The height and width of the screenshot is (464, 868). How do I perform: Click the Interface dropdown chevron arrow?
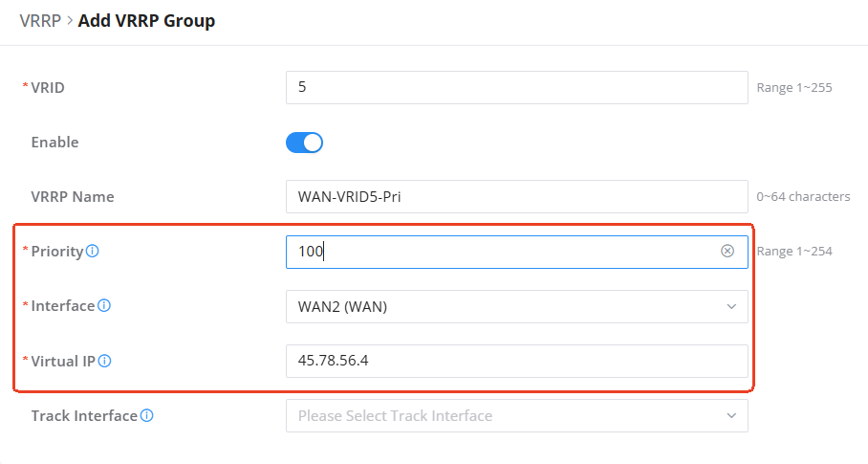(x=731, y=306)
